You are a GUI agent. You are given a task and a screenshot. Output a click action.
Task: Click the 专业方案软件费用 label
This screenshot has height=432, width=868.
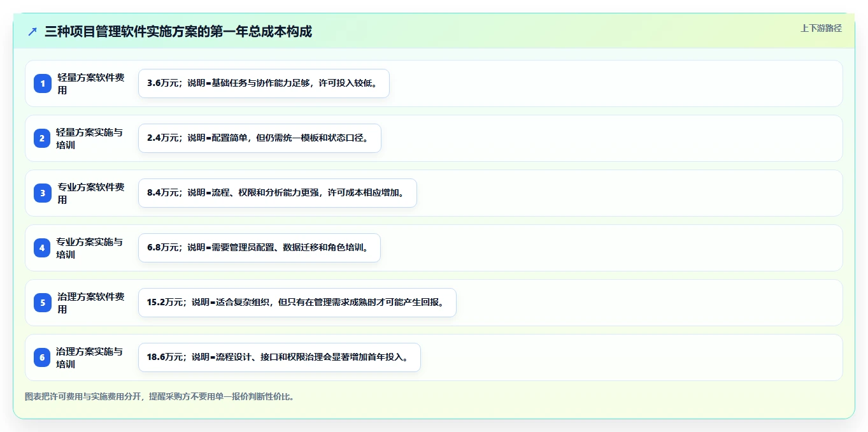coord(91,193)
